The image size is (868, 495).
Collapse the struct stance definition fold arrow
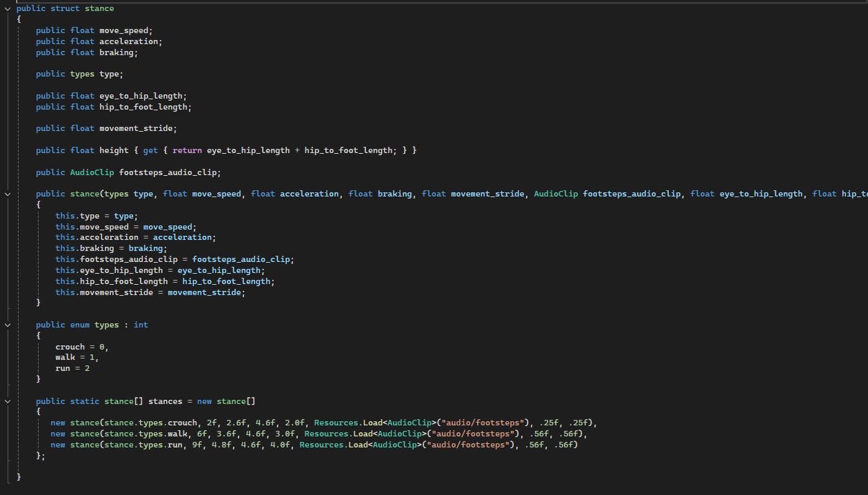click(x=8, y=8)
